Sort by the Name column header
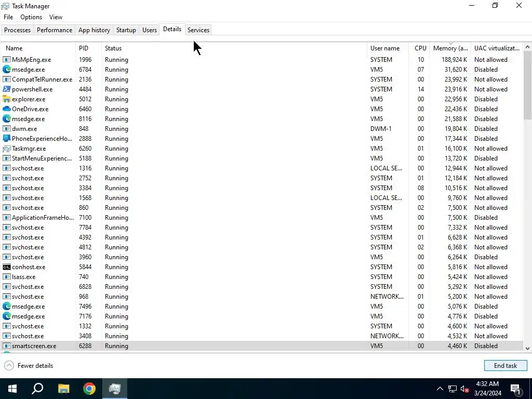This screenshot has width=532, height=399. (38, 48)
